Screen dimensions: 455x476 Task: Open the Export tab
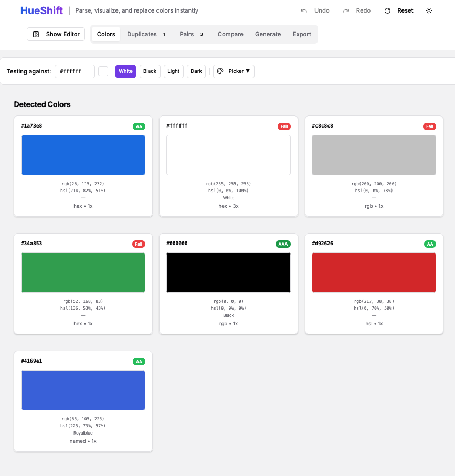pyautogui.click(x=302, y=34)
